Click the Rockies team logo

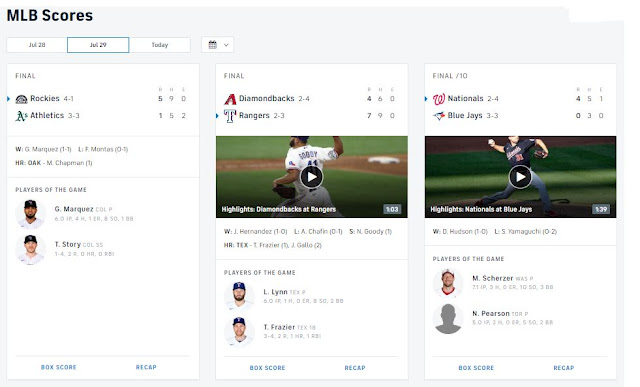(21, 99)
